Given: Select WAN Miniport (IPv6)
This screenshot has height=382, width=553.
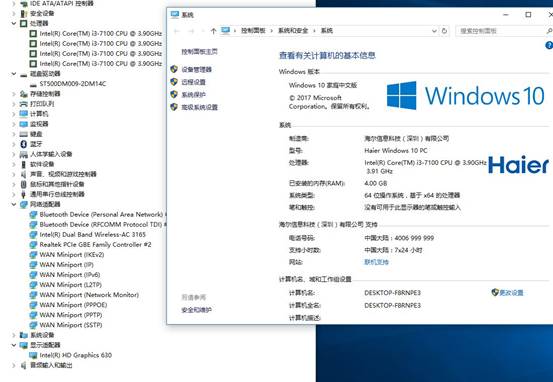Looking at the screenshot, I should coord(70,275).
